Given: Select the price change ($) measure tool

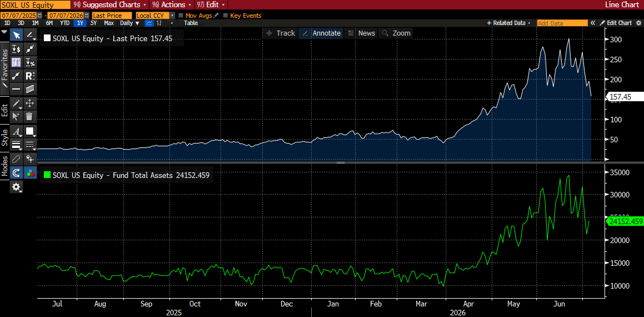Looking at the screenshot, I should coord(17,49).
